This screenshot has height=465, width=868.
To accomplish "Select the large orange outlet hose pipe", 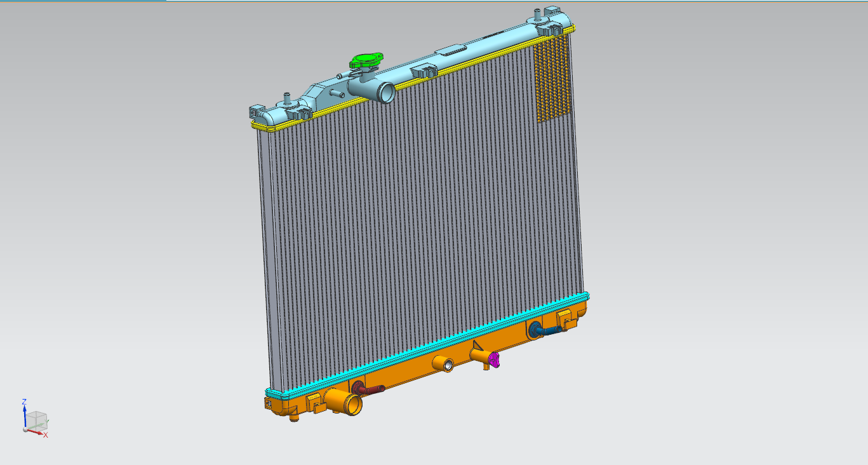I will 343,401.
